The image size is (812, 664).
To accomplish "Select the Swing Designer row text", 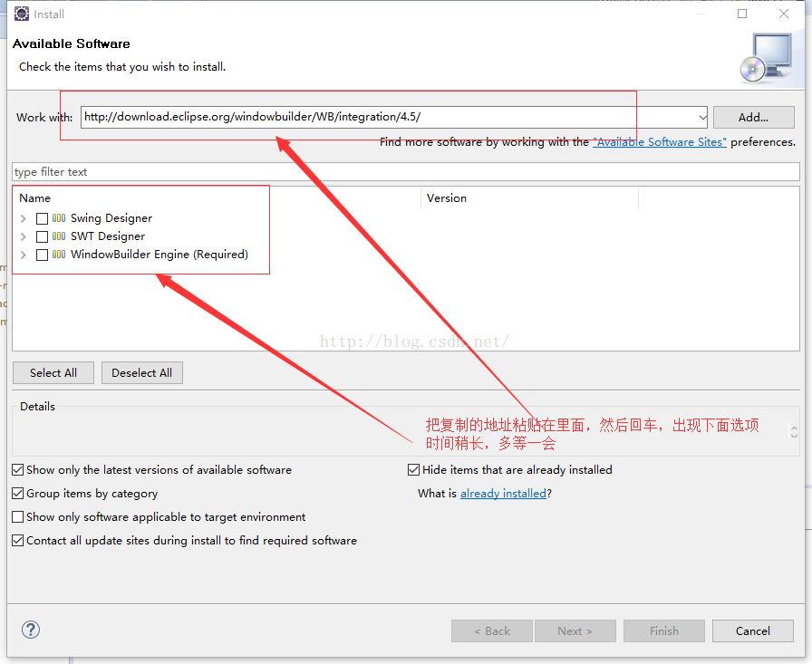I will pyautogui.click(x=111, y=218).
